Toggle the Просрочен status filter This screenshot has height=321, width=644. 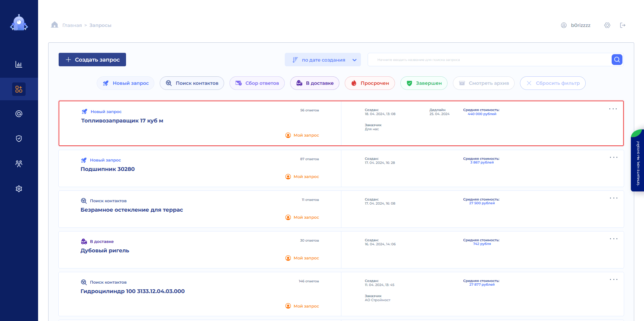click(x=370, y=83)
